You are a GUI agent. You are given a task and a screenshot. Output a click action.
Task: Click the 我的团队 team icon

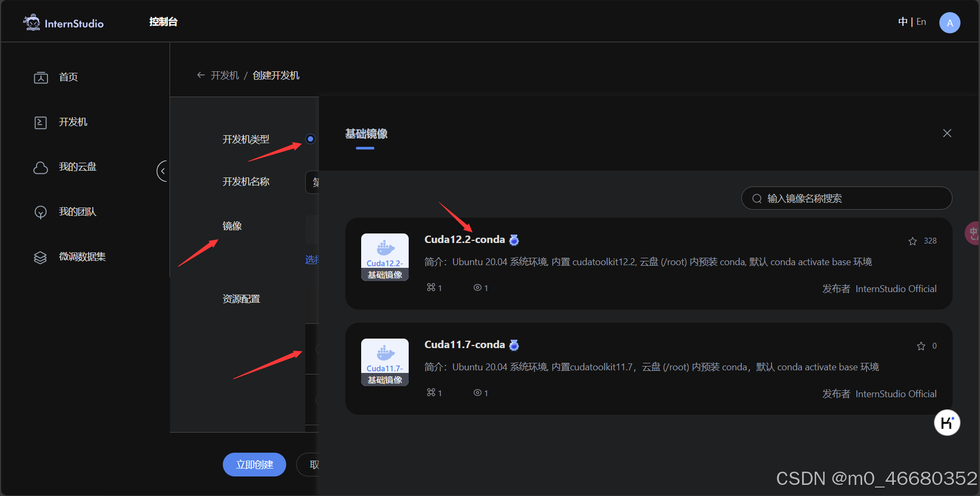click(41, 212)
